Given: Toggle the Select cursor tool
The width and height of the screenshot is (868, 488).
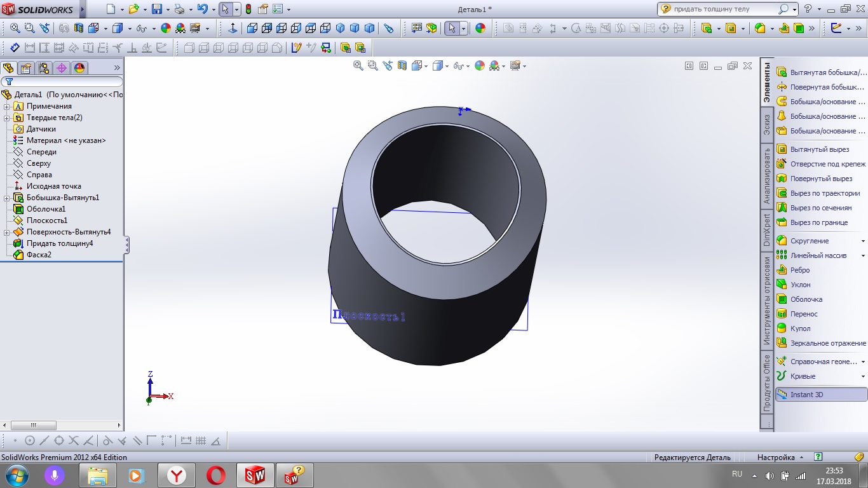Looking at the screenshot, I should [225, 10].
